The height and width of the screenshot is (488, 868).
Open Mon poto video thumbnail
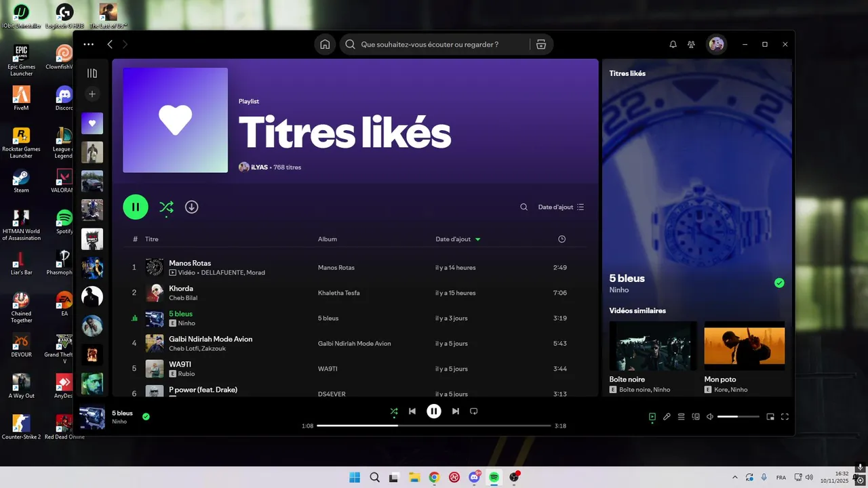(744, 346)
